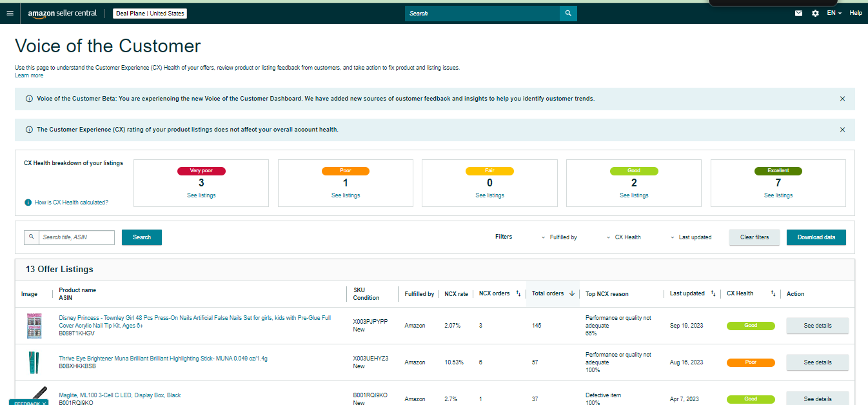Open Deal Plane United States account switcher

(x=150, y=14)
